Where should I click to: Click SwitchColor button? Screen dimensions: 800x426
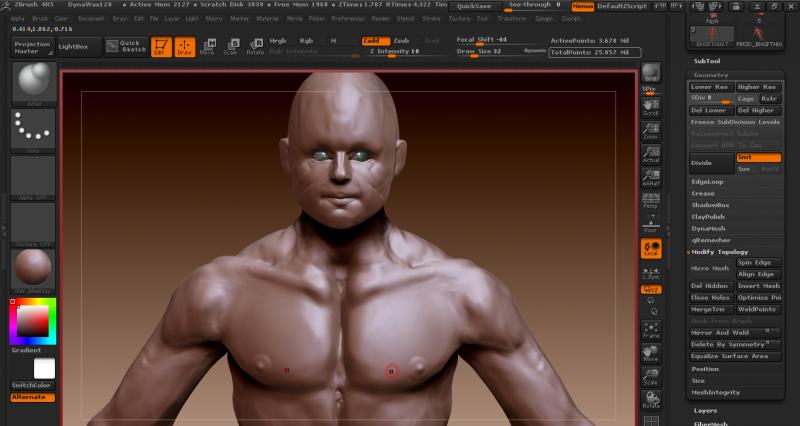click(x=33, y=386)
